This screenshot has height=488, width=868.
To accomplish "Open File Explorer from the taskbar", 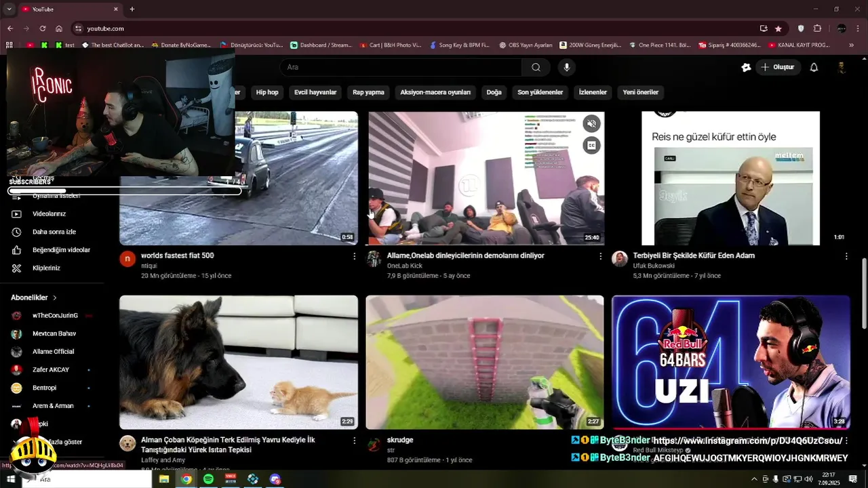I will [163, 479].
